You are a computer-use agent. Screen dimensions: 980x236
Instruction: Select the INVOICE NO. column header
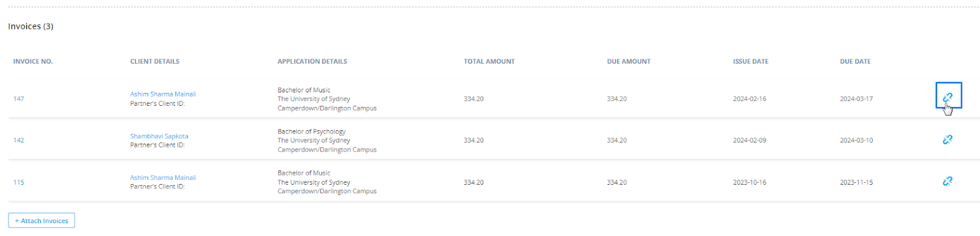(33, 61)
